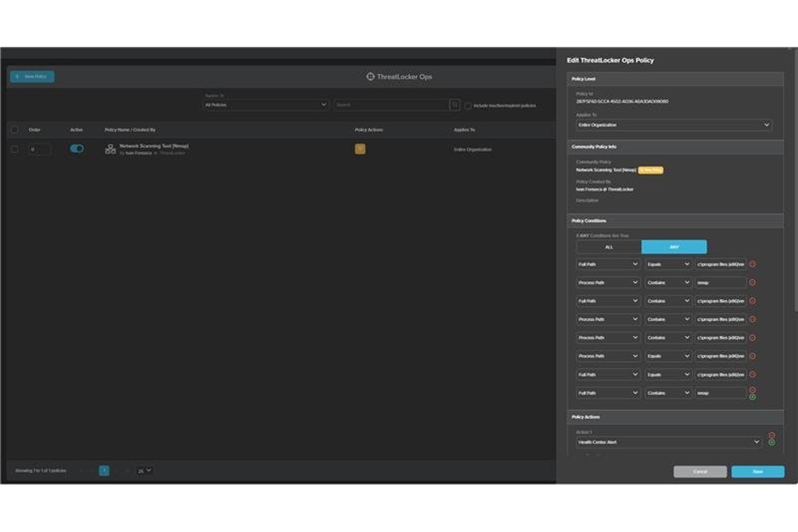Click the ThreatLocker Ops crosshair logo
Screen dimensions: 798x532
370,77
